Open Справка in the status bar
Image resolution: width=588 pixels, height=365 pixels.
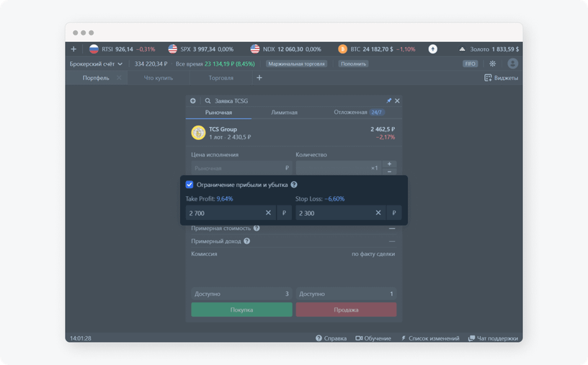point(331,338)
